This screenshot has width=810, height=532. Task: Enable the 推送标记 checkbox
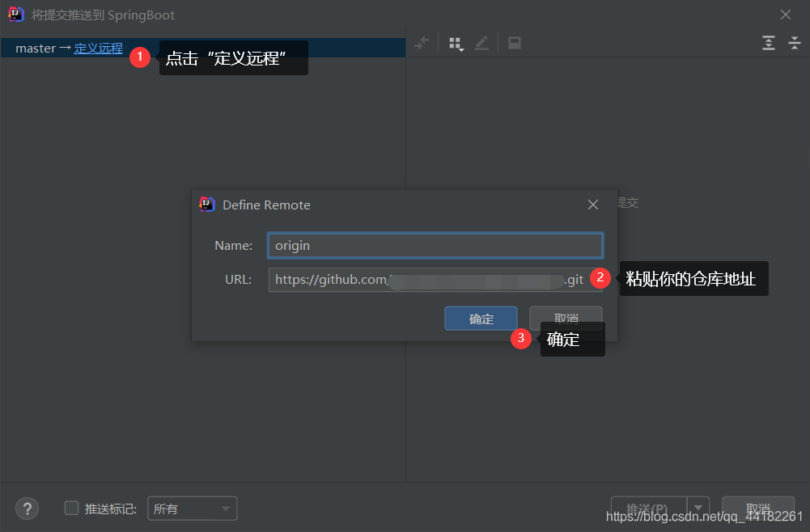click(x=71, y=509)
